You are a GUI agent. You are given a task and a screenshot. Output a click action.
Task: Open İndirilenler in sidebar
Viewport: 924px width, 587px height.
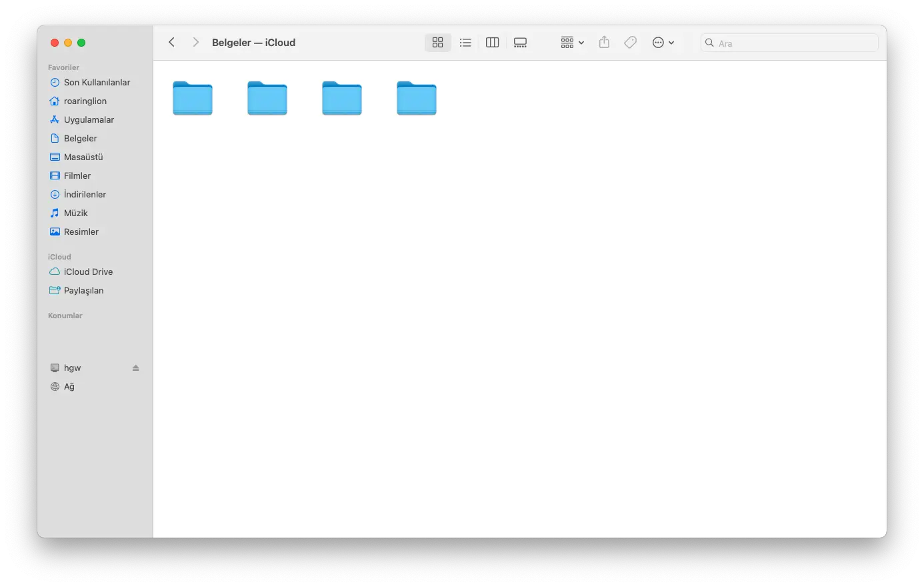coord(95,195)
